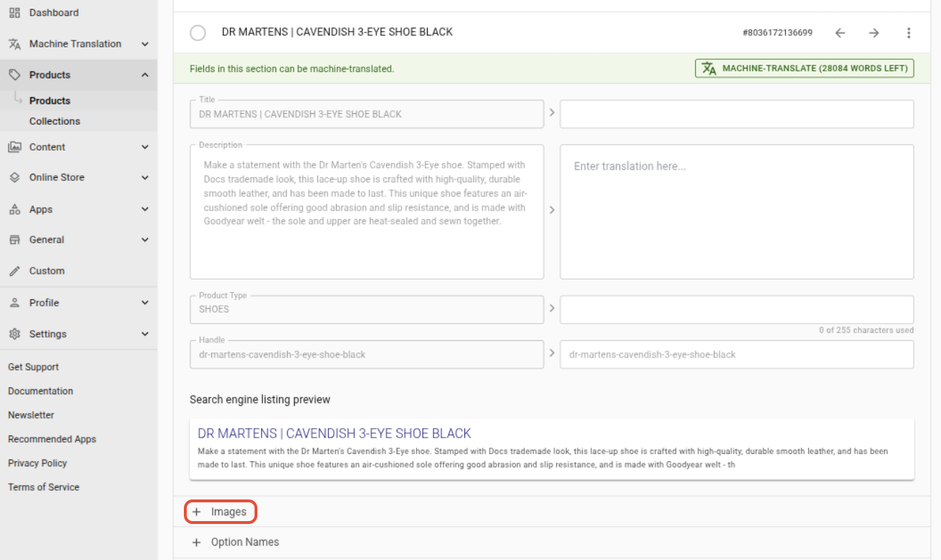
Task: Copy Handle to translation via arrow
Action: pos(552,353)
